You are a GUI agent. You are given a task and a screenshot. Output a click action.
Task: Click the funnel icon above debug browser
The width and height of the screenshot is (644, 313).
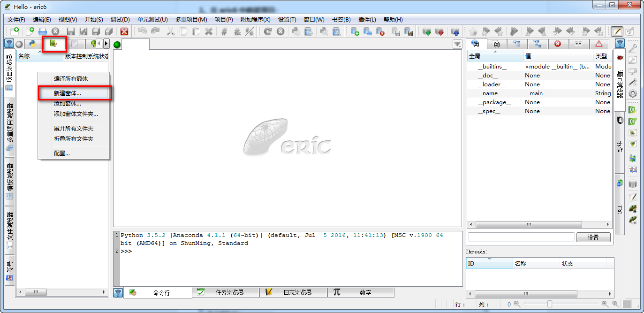[620, 44]
